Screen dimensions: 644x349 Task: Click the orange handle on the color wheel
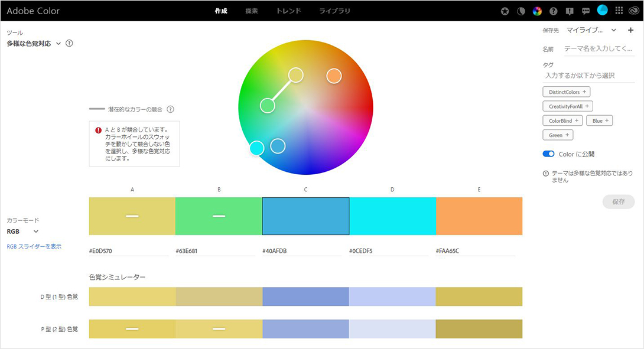coord(334,76)
